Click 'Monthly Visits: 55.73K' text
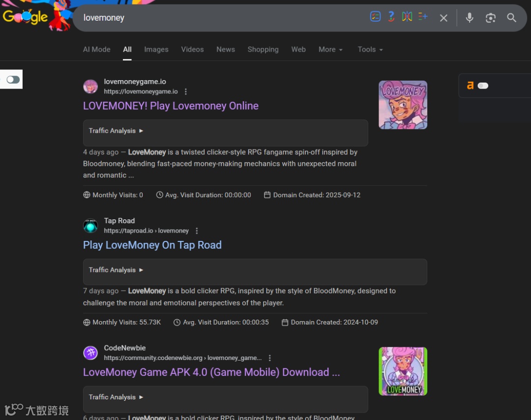The image size is (531, 420). click(127, 322)
